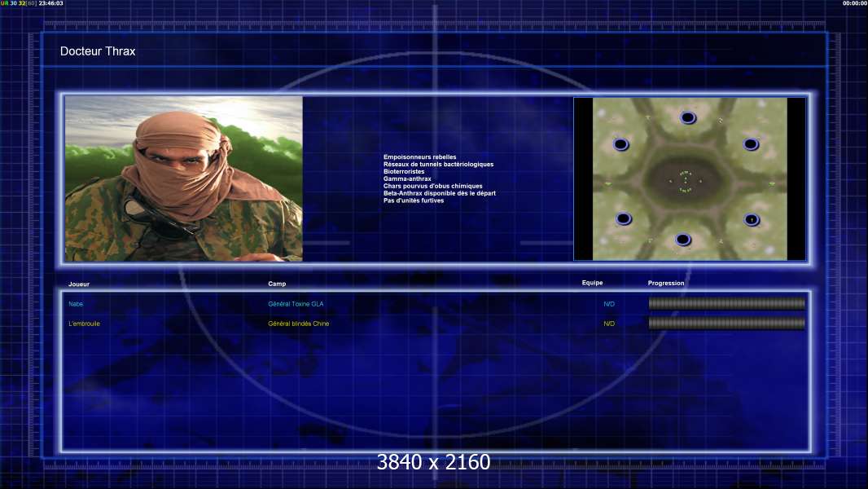Image resolution: width=868 pixels, height=489 pixels.
Task: Select player name 'L'embrouille'
Action: [84, 324]
